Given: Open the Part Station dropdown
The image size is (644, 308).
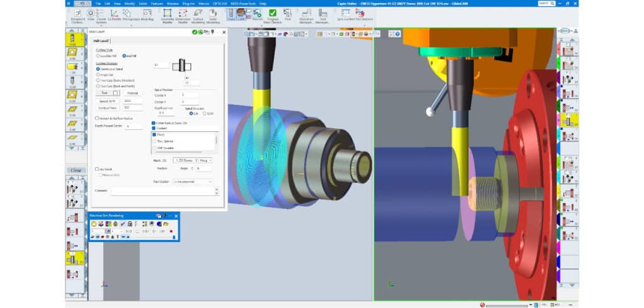Looking at the screenshot, I should tap(210, 182).
